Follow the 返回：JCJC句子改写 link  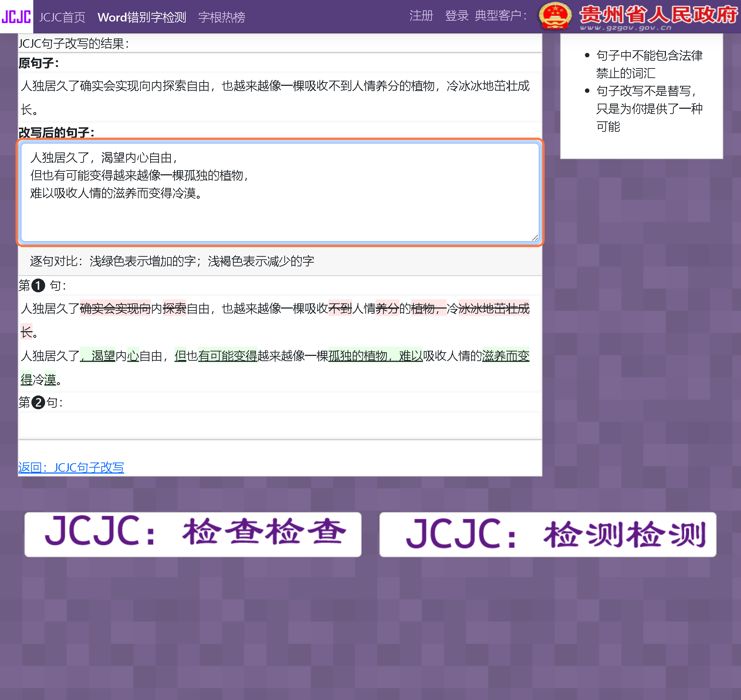(71, 467)
